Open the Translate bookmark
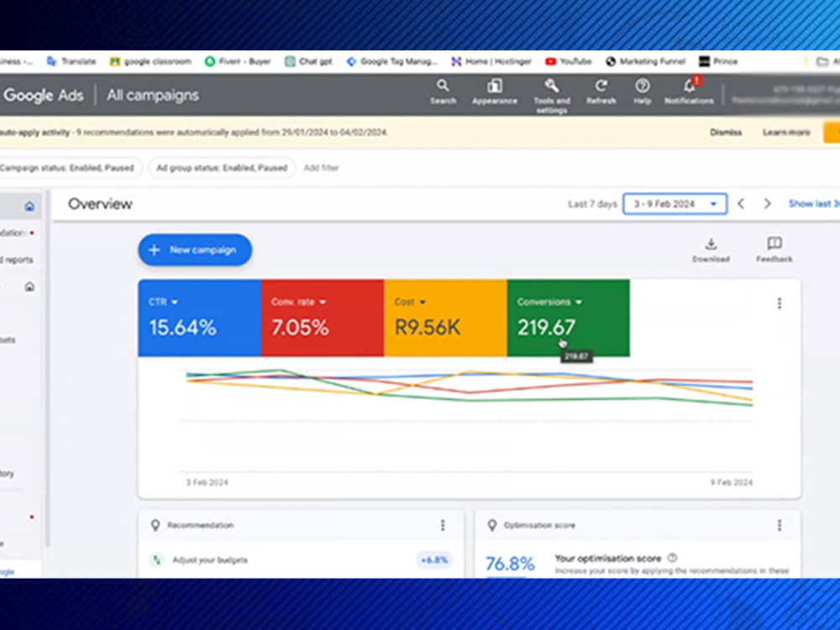The image size is (840, 630). [x=71, y=61]
